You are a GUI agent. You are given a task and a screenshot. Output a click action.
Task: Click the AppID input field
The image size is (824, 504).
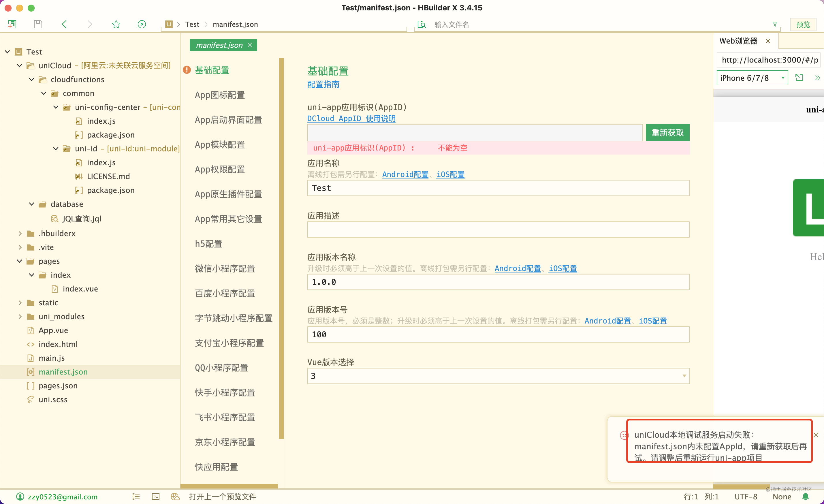[x=475, y=133]
